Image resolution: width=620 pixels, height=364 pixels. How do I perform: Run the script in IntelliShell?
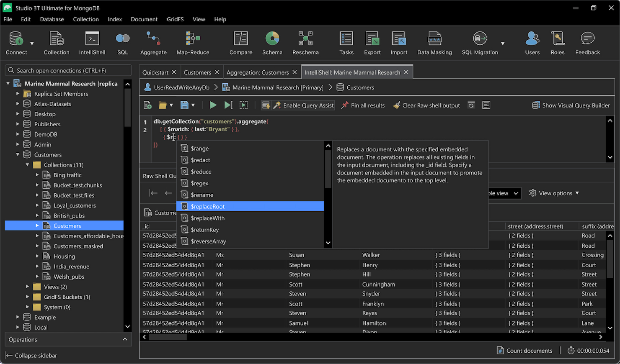[x=213, y=105]
